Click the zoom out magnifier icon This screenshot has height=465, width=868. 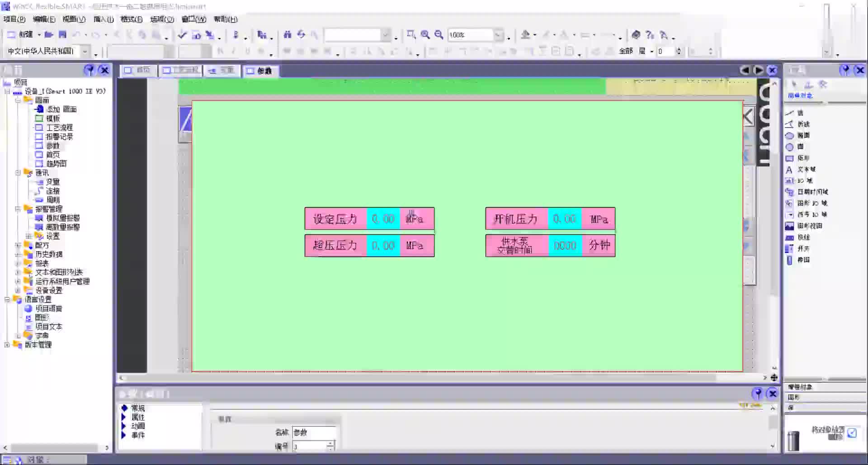[x=439, y=34]
